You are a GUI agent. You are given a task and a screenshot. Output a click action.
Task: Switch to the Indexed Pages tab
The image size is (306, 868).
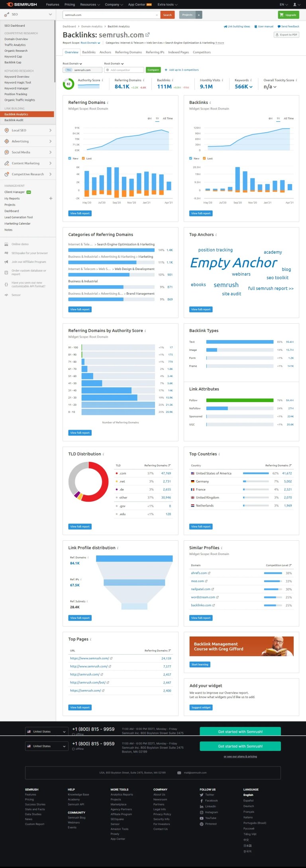178,52
